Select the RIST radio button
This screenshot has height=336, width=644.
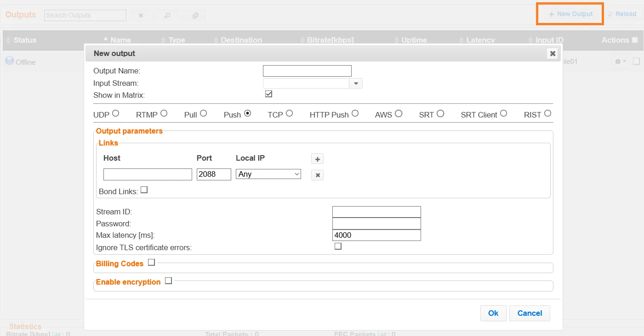547,113
